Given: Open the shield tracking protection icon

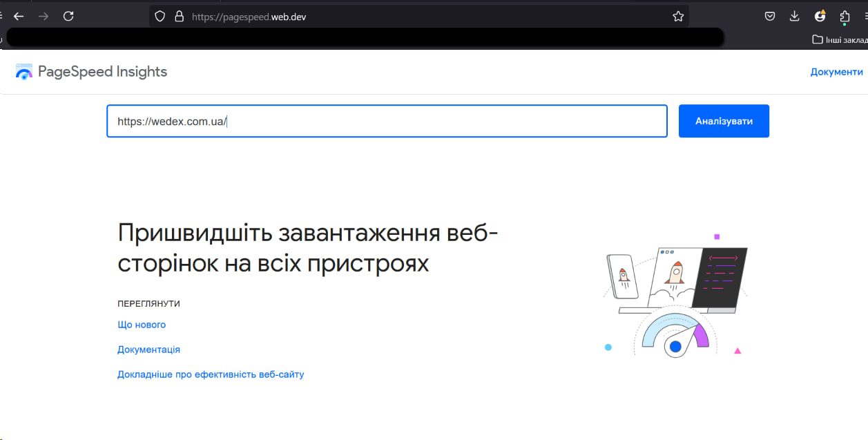Looking at the screenshot, I should tap(160, 16).
